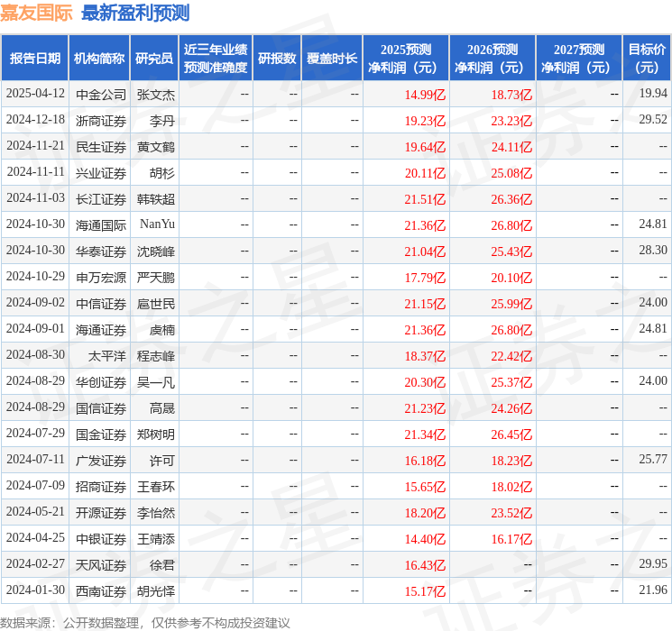Select analyst 吴一凡

pos(156,382)
